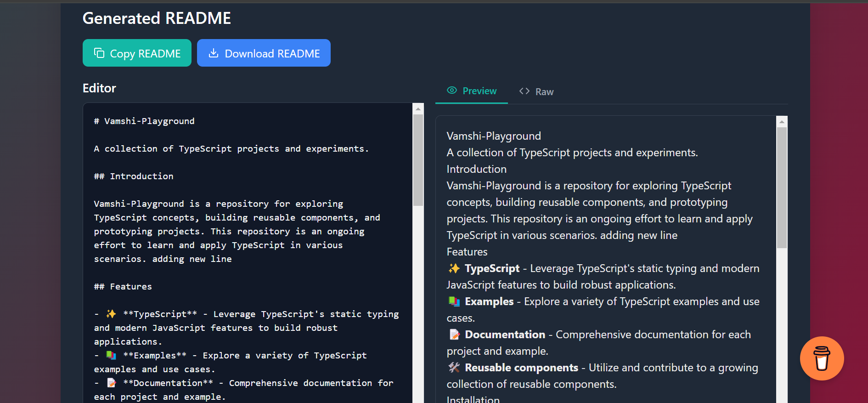Click tools emoji before Reusable components
Image resolution: width=868 pixels, height=403 pixels.
[454, 368]
